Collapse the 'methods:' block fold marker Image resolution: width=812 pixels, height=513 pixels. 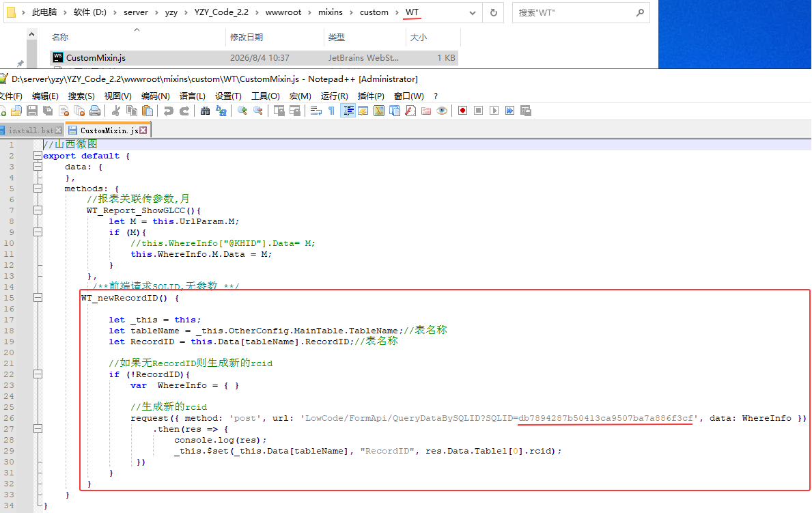(x=38, y=188)
